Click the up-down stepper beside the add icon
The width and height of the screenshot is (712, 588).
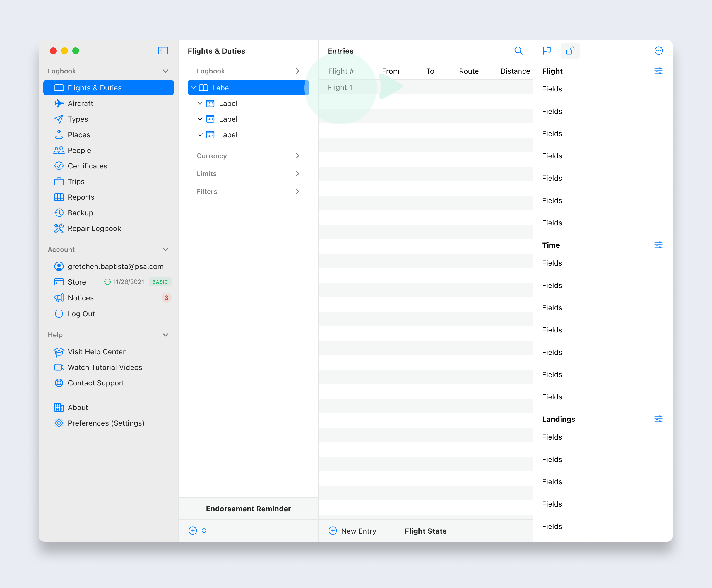coord(204,531)
